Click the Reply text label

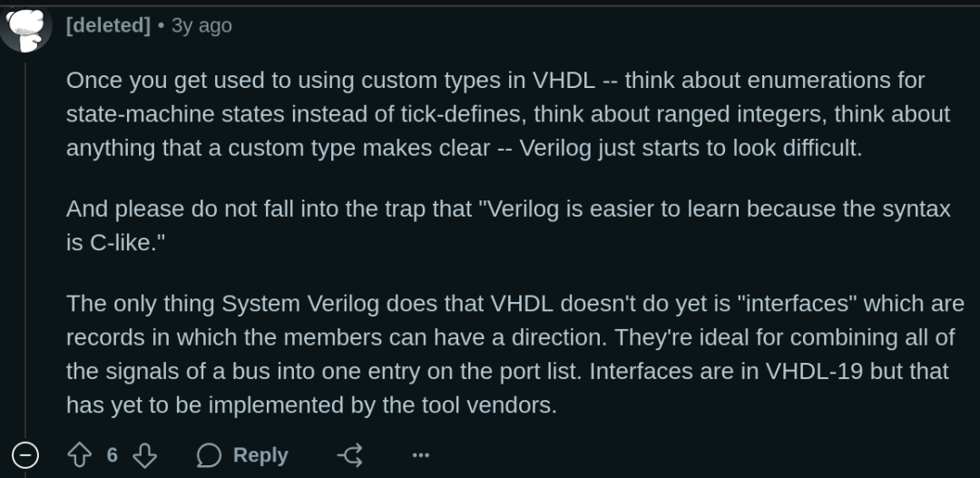260,455
